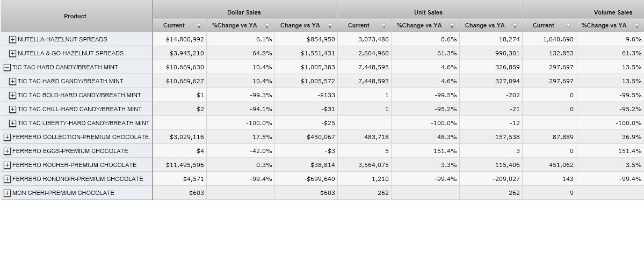Expand the FERRERO ROCHER-PREMIUM CHOCOLATE row
The image size is (644, 275).
pyautogui.click(x=8, y=165)
